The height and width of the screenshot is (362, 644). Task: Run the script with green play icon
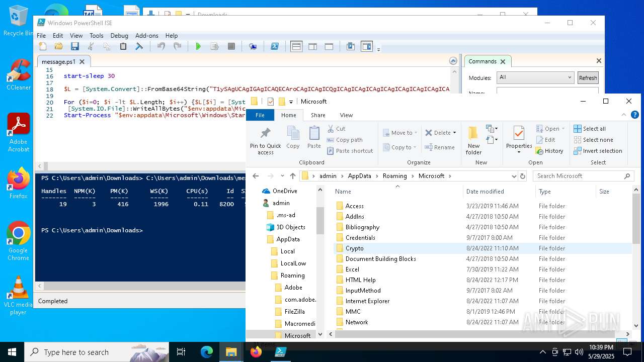pos(198,46)
